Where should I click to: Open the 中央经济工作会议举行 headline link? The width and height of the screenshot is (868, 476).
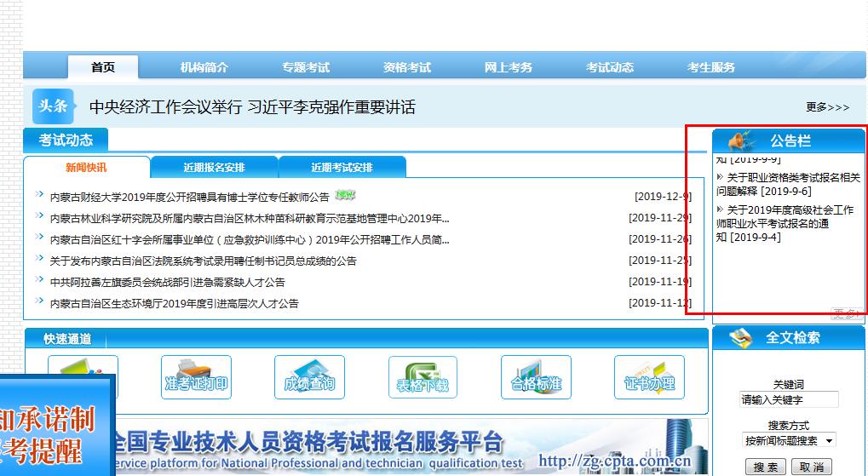252,107
